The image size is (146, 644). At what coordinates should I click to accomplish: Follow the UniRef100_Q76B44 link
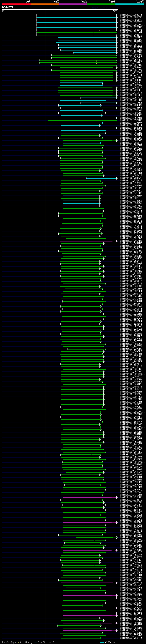click(x=131, y=108)
